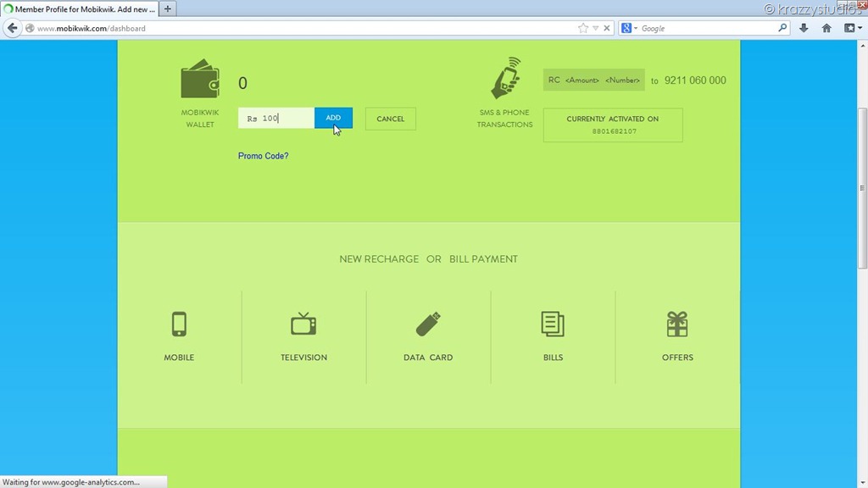Click the TELEVISION label

304,358
